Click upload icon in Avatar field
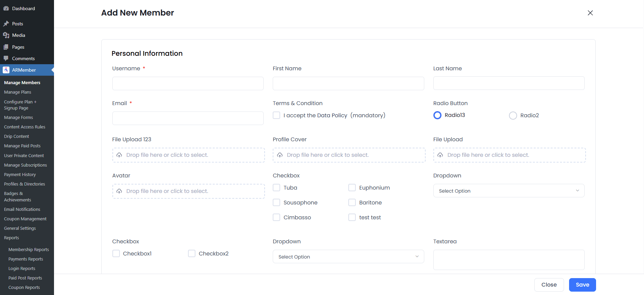The width and height of the screenshot is (644, 295). tap(119, 191)
